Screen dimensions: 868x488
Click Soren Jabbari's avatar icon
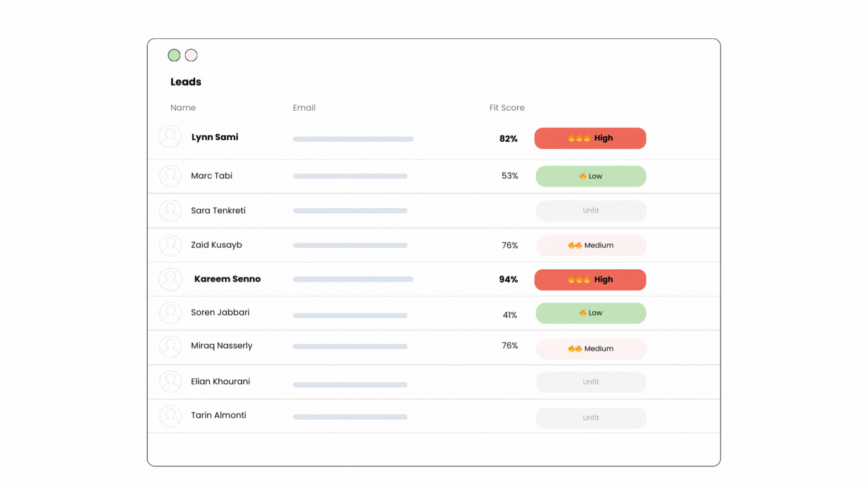coord(170,313)
